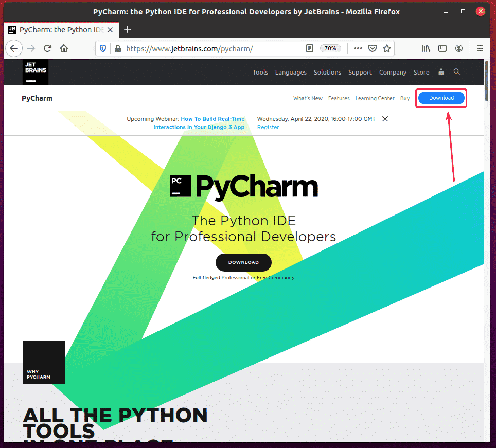Click the webinar Register link
Image resolution: width=496 pixels, height=448 pixels.
click(x=268, y=127)
